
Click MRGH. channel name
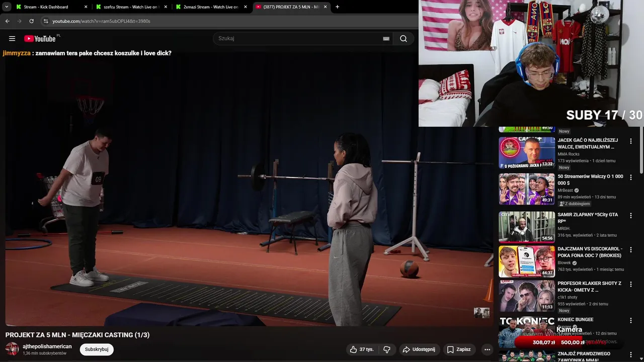coord(563,229)
